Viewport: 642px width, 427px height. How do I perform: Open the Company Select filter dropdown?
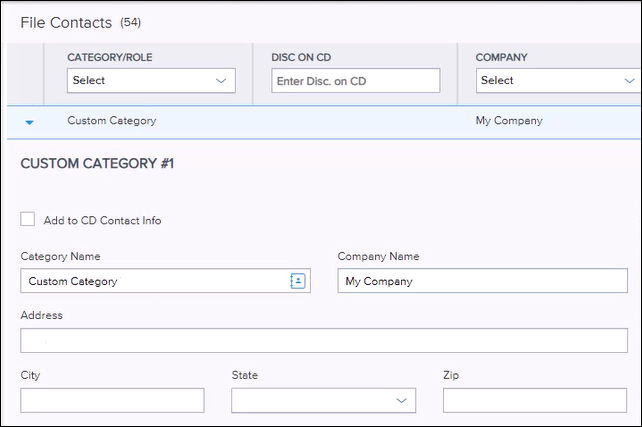click(x=558, y=80)
